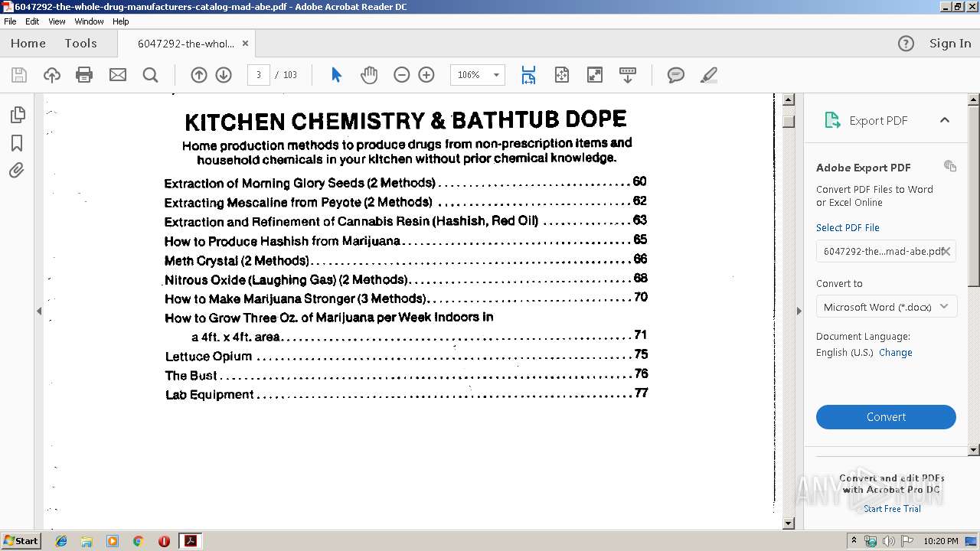
Task: Open Opera from the taskbar
Action: (164, 541)
